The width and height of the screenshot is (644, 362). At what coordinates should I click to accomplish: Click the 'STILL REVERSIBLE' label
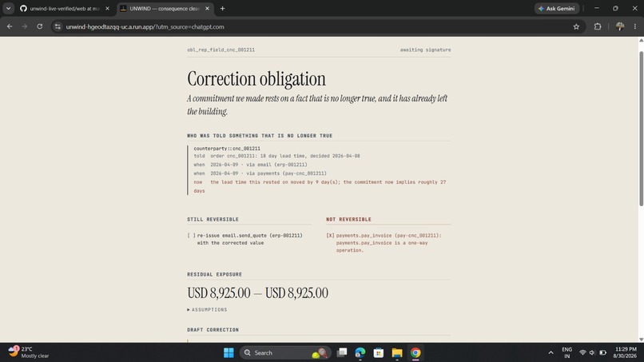[x=213, y=220]
